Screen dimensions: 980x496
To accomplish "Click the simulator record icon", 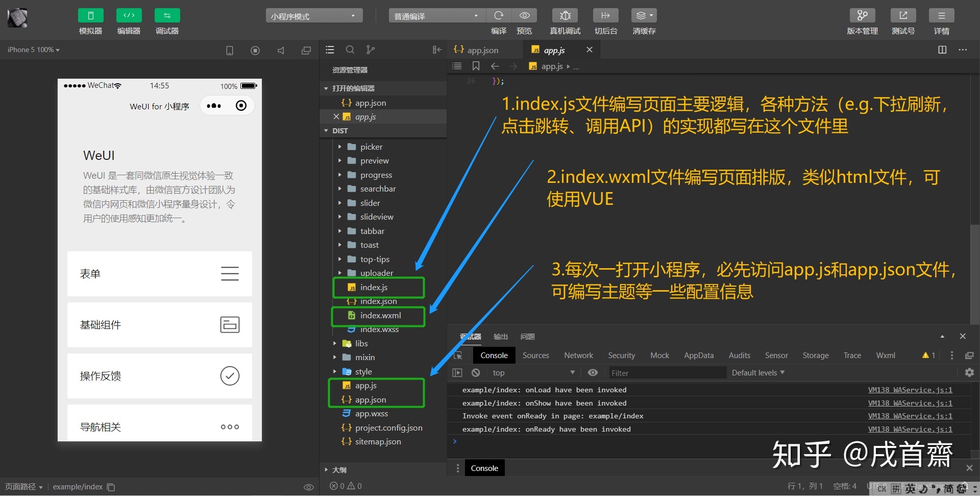I will click(255, 50).
